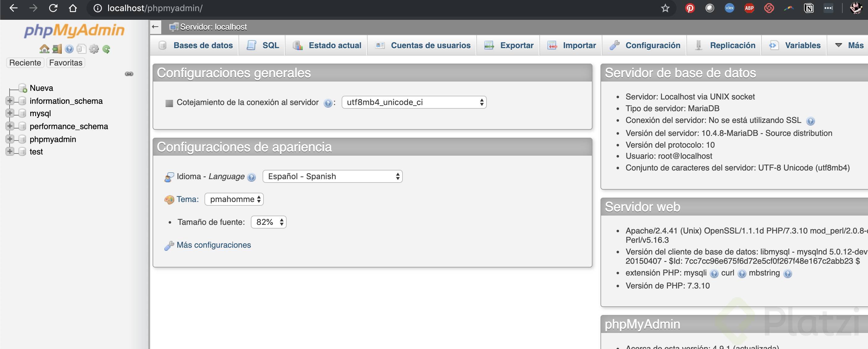Open the browser profile avatar
The height and width of the screenshot is (349, 868).
click(856, 8)
